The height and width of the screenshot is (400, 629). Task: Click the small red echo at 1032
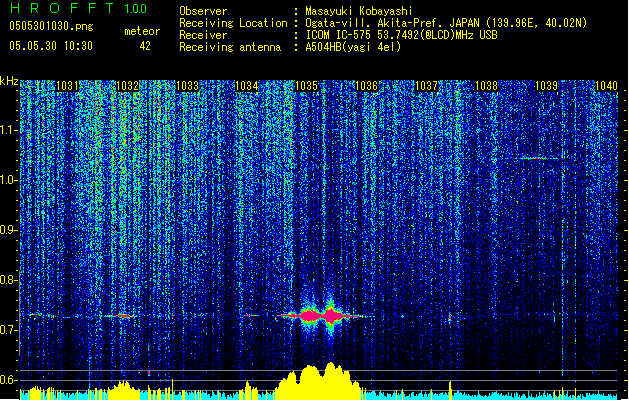click(x=122, y=316)
